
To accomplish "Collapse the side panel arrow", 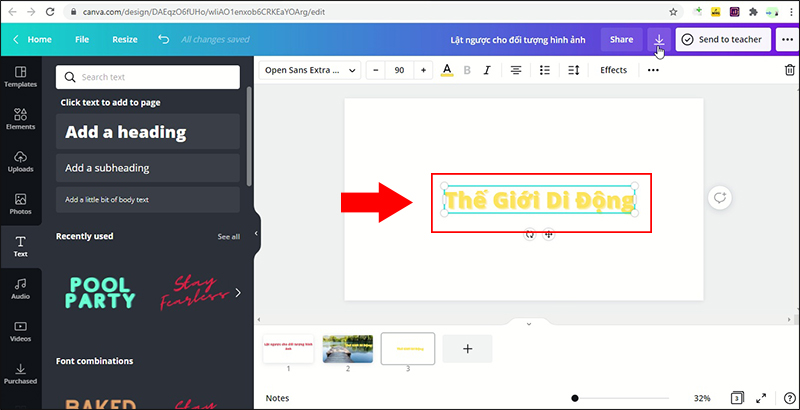I will [257, 233].
